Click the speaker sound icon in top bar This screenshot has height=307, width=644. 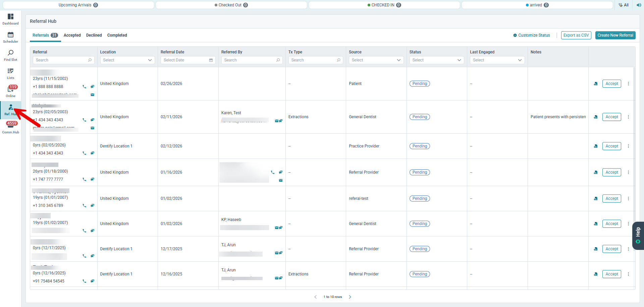pyautogui.click(x=639, y=5)
